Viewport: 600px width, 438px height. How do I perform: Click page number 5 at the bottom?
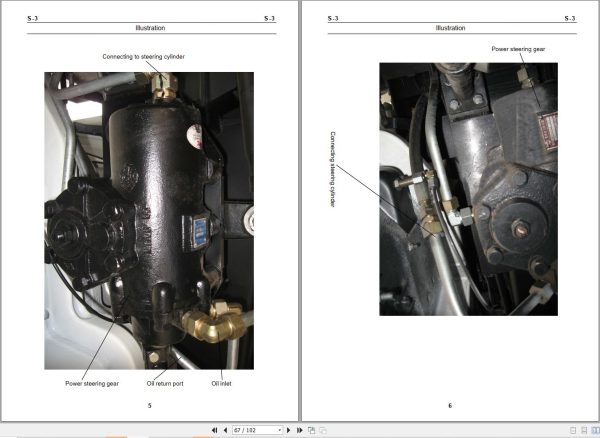point(150,405)
